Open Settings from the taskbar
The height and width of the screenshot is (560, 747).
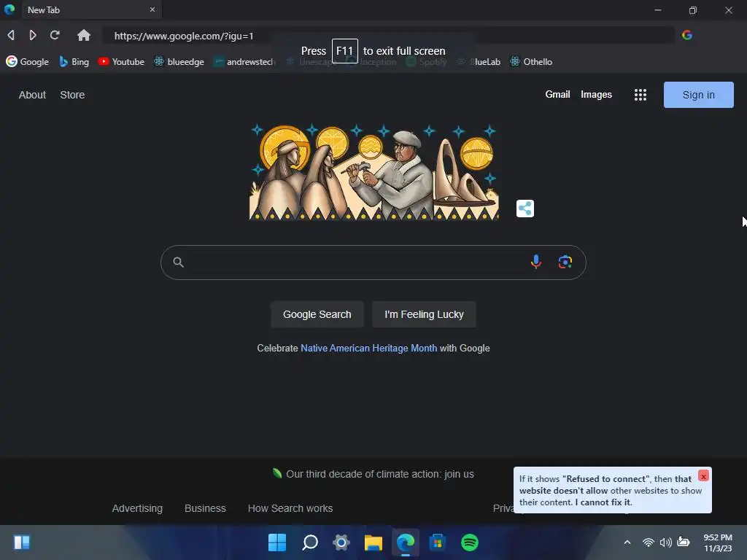pyautogui.click(x=341, y=542)
